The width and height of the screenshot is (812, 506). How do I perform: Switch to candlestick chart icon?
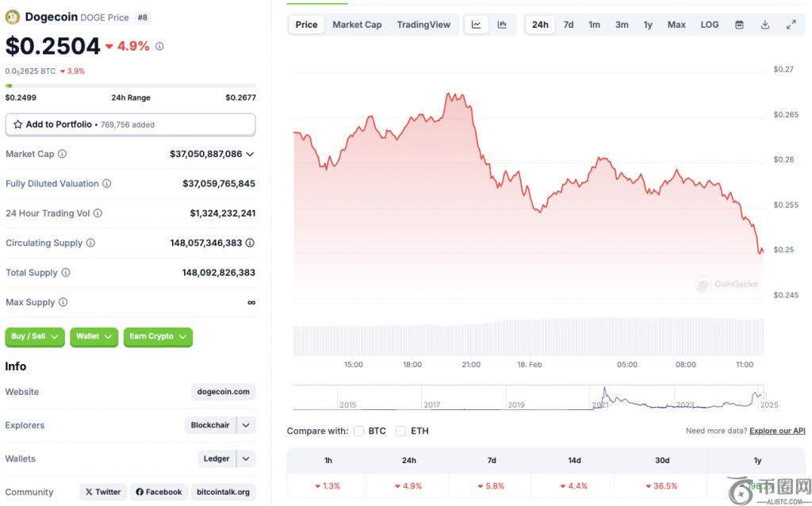(502, 25)
